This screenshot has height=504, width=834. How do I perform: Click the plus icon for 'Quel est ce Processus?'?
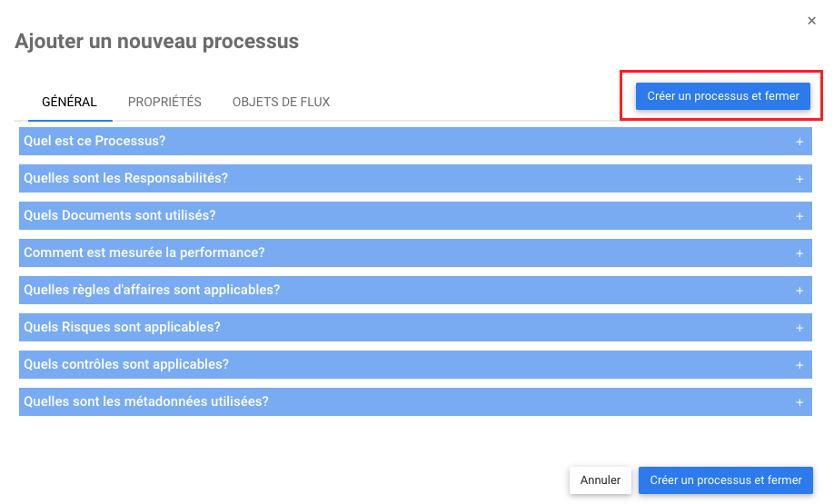pyautogui.click(x=799, y=142)
